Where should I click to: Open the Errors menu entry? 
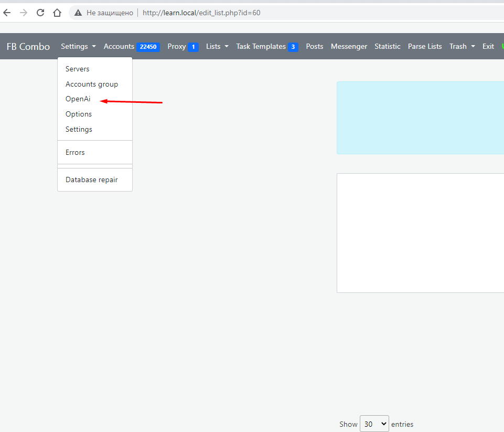(75, 152)
